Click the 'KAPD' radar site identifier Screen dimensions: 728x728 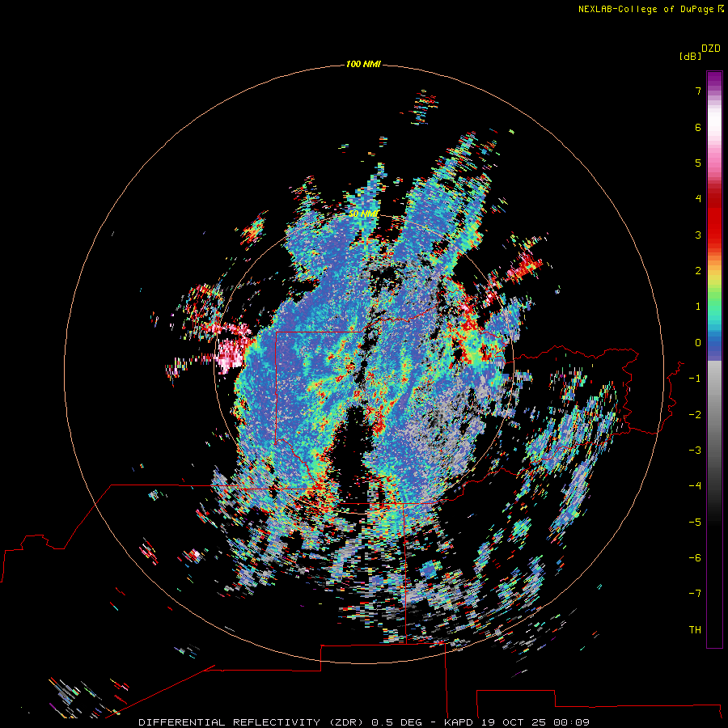[x=459, y=722]
